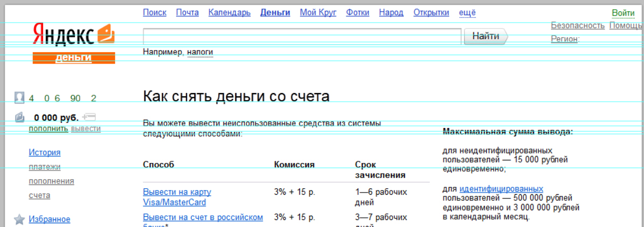Open the Безопасность link

[578, 25]
